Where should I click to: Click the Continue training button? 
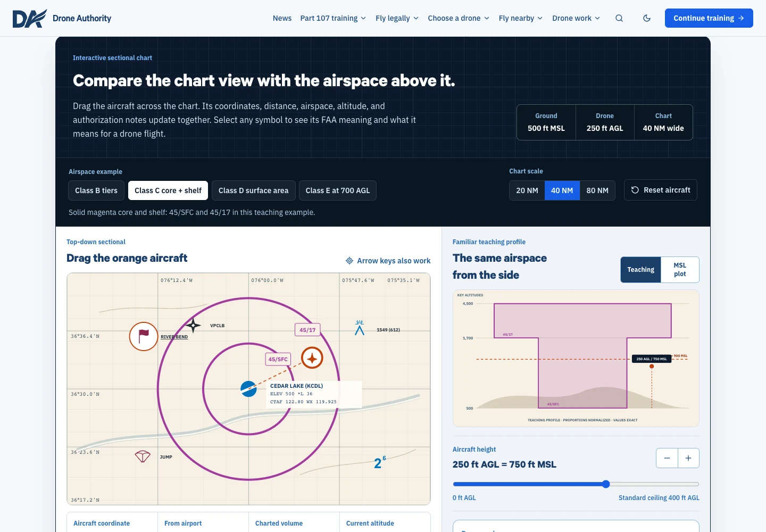coord(709,18)
